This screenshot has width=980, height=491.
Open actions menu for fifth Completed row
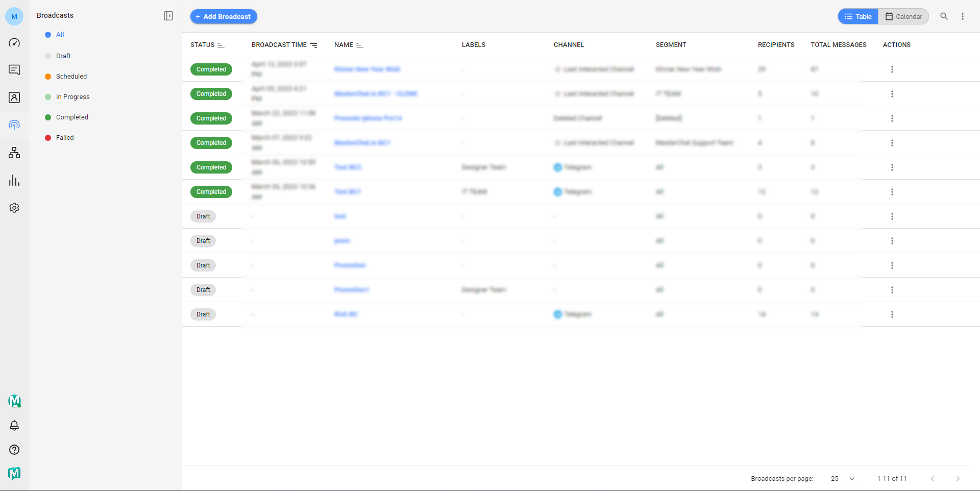coord(892,167)
